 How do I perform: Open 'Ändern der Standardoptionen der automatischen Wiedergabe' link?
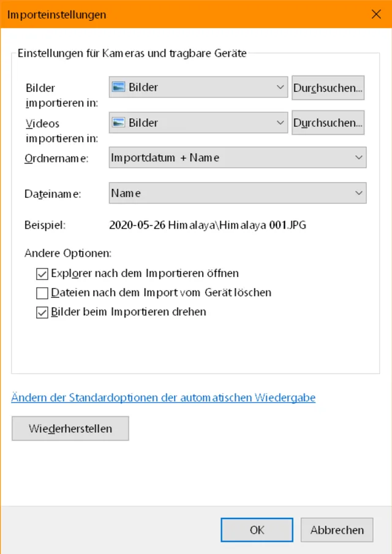[163, 398]
